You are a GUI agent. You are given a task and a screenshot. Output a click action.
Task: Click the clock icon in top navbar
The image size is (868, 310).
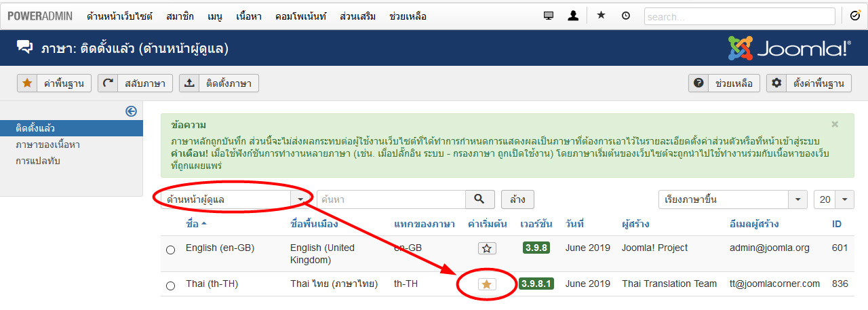pos(625,16)
